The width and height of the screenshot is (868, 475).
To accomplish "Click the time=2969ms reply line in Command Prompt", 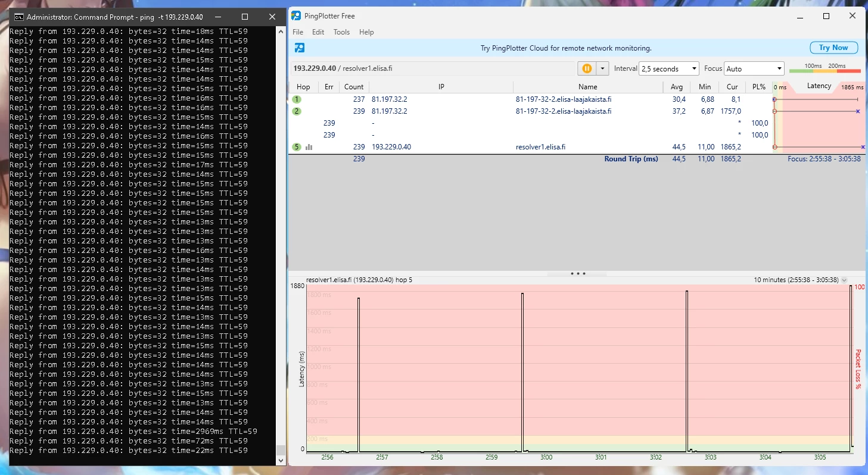I will 133,432.
